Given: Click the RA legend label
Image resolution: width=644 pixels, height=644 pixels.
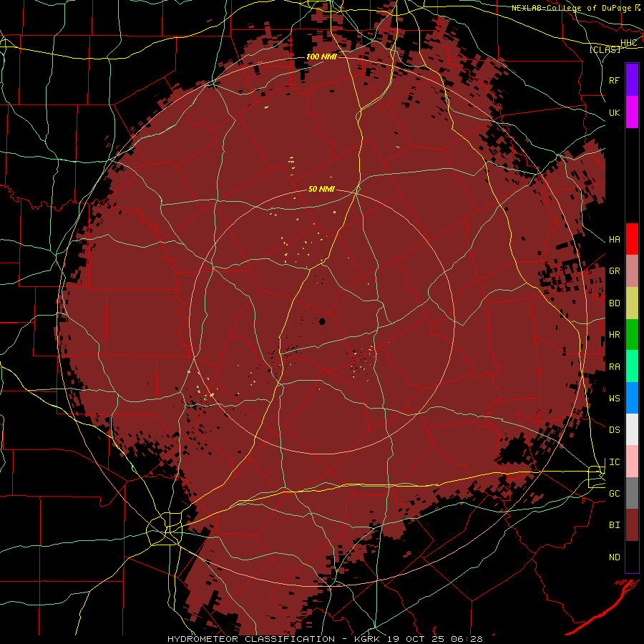Looking at the screenshot, I should 614,367.
